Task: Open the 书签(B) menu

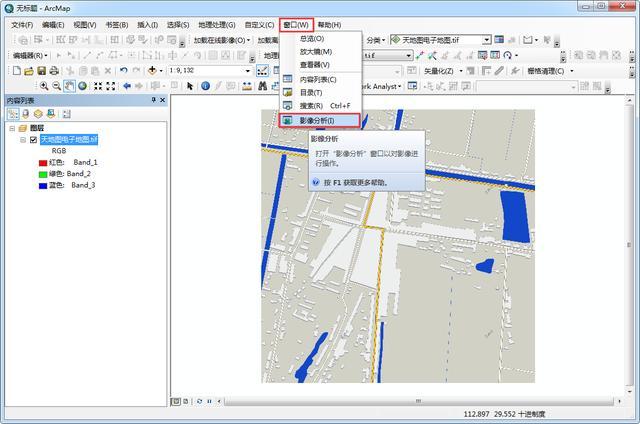Action: pos(117,25)
